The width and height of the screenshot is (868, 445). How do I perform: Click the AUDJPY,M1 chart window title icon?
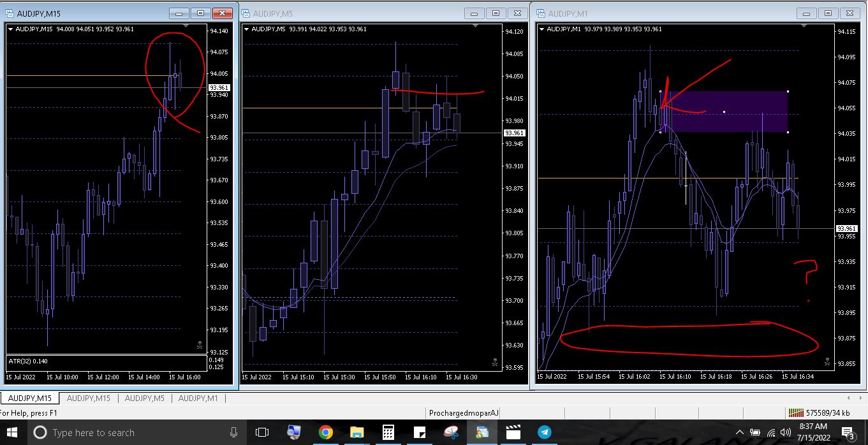541,13
